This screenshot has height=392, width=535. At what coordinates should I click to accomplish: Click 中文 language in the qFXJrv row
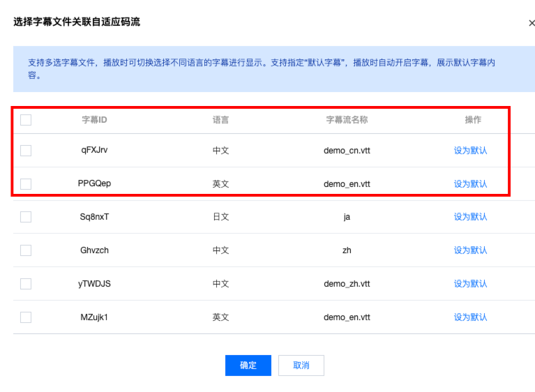tap(220, 151)
